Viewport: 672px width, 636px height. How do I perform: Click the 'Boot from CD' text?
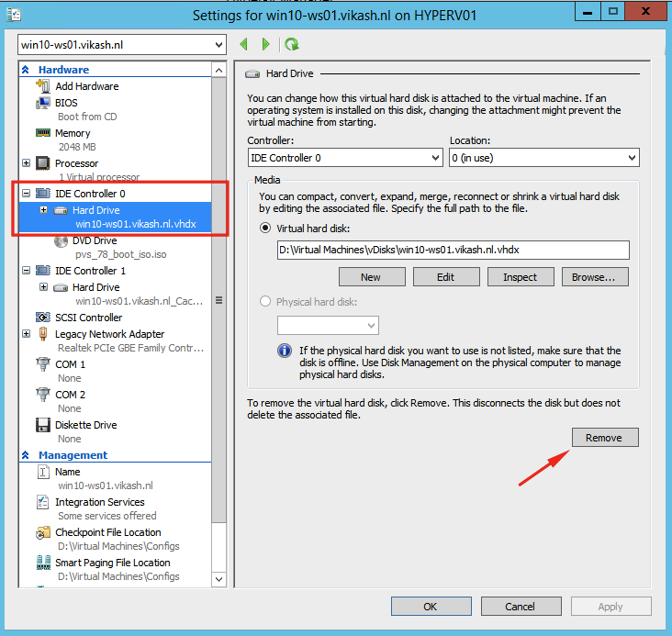87,117
